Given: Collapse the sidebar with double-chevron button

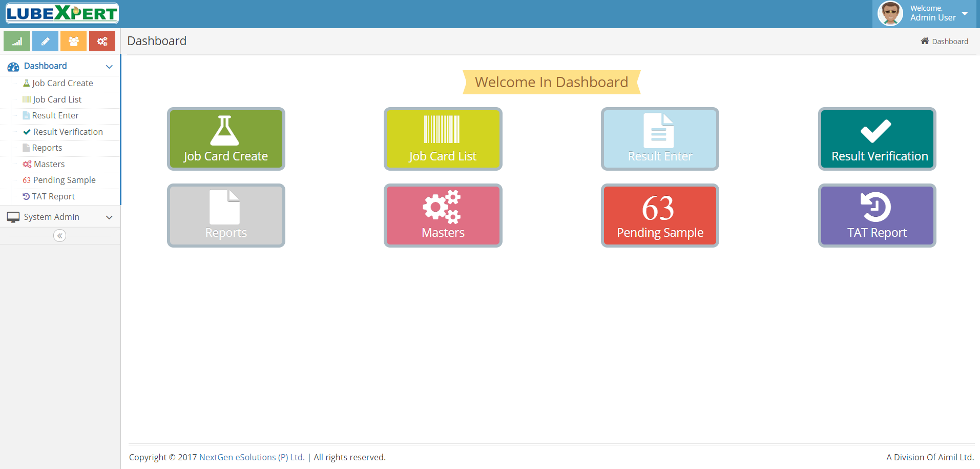Looking at the screenshot, I should pyautogui.click(x=60, y=236).
